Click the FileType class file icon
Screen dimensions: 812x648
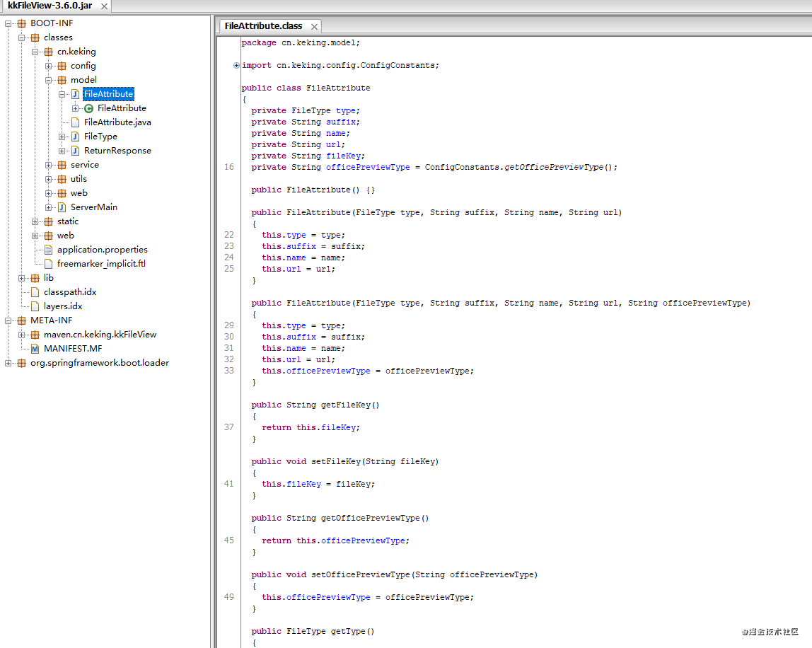click(76, 137)
